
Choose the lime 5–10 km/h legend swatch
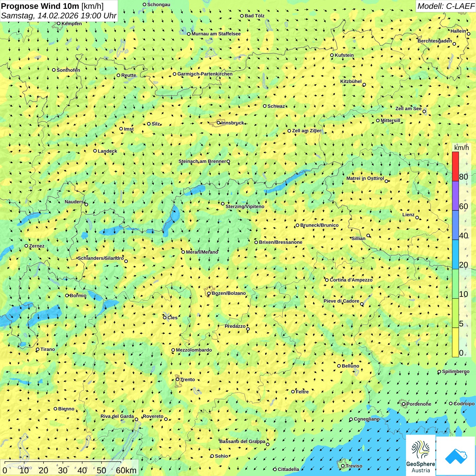[455, 313]
